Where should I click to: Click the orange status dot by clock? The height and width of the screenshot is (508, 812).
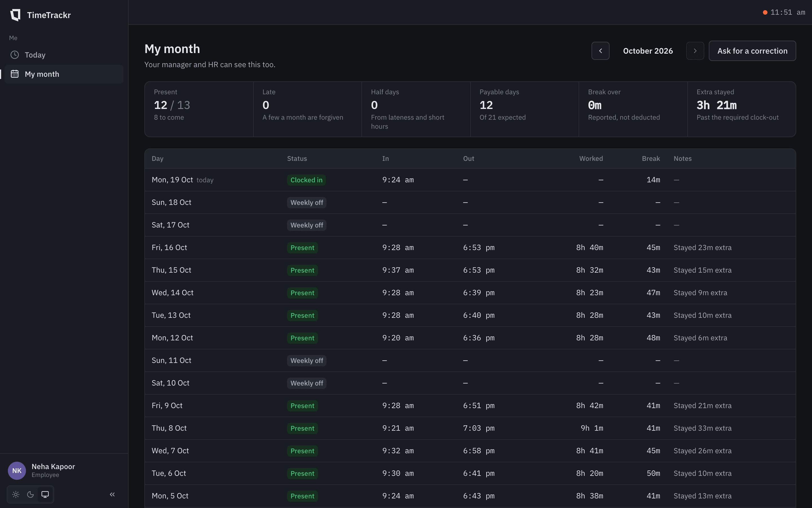coord(765,12)
